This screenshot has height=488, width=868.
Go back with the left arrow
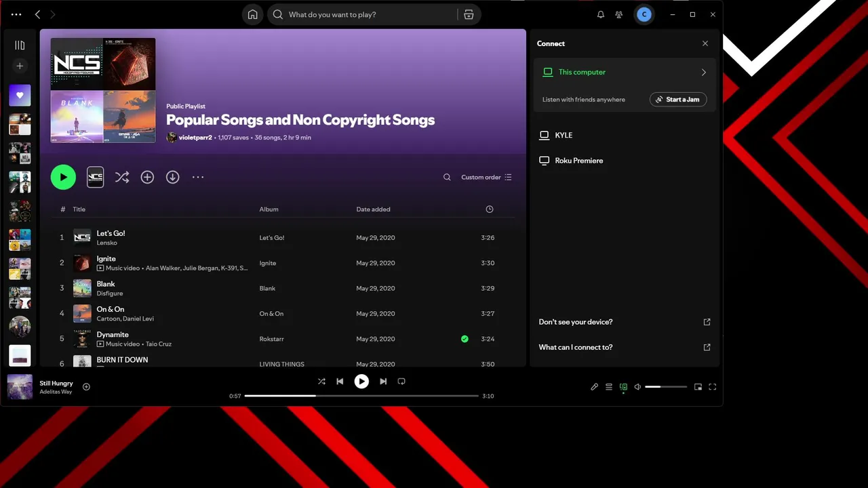click(x=37, y=14)
